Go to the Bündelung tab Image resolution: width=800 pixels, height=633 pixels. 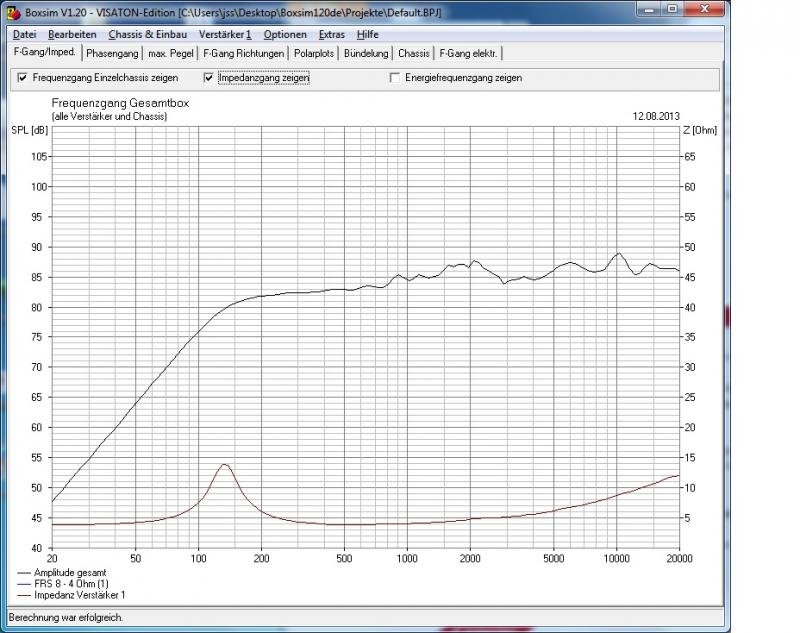click(366, 53)
